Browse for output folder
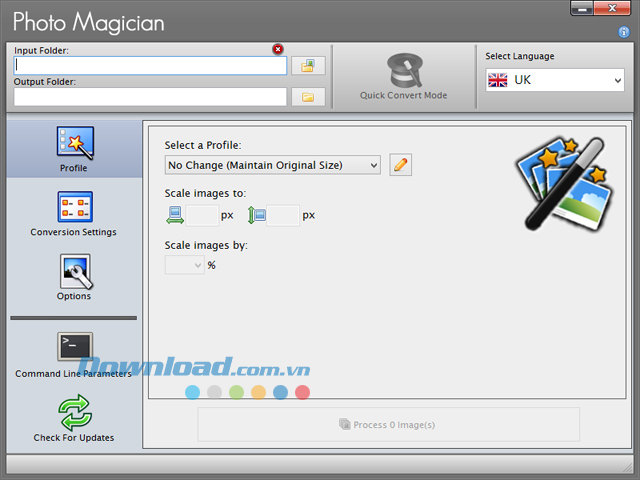Image resolution: width=640 pixels, height=480 pixels. click(308, 97)
